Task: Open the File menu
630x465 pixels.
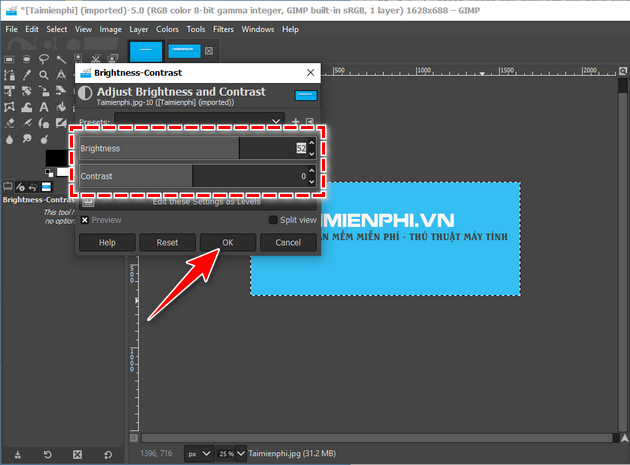Action: (11, 29)
